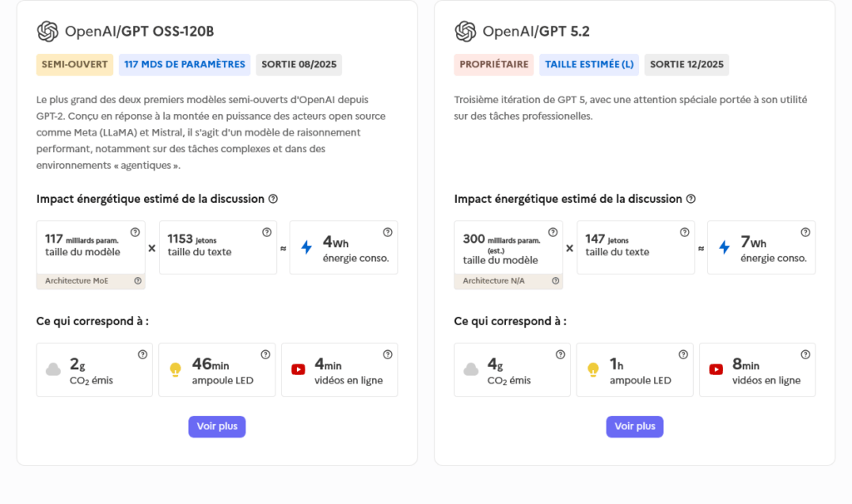Open help for 46 min ampoule LED
Screen dimensions: 852x504
(265, 354)
